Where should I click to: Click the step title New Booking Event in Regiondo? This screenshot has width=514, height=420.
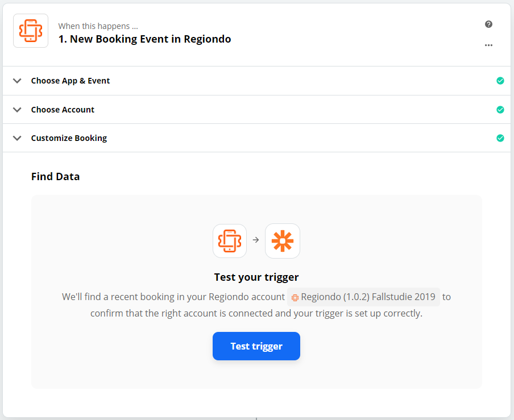tap(144, 39)
